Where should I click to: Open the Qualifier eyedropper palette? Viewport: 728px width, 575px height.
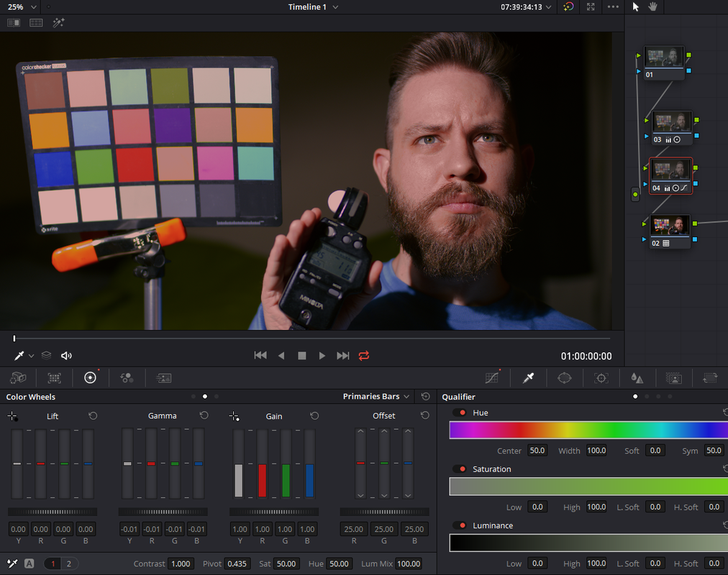(x=528, y=378)
